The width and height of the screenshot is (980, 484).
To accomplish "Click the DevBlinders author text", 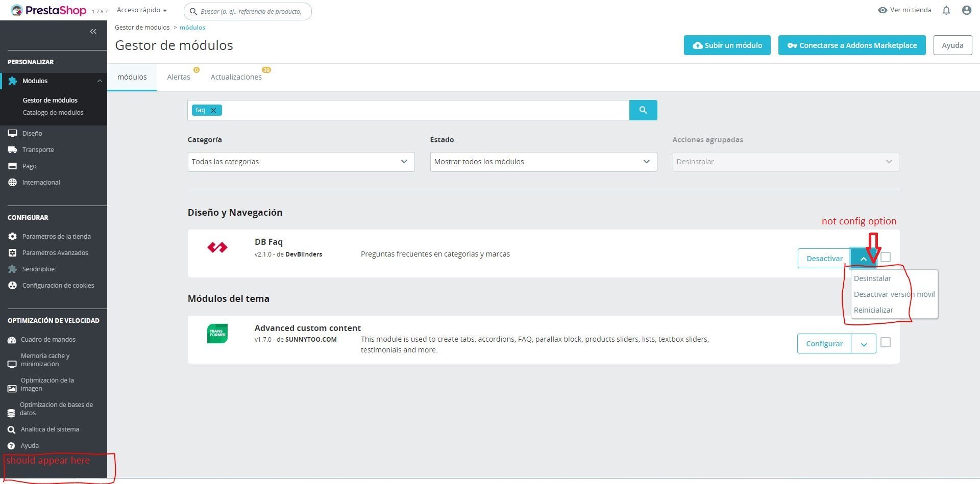I will (x=304, y=254).
